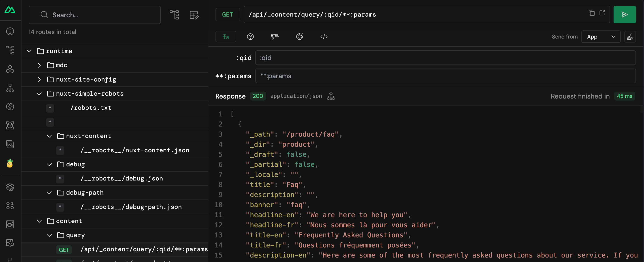Viewport: 644px width, 262px height.
Task: Select /__robots__/debug.json route
Action: [115, 178]
